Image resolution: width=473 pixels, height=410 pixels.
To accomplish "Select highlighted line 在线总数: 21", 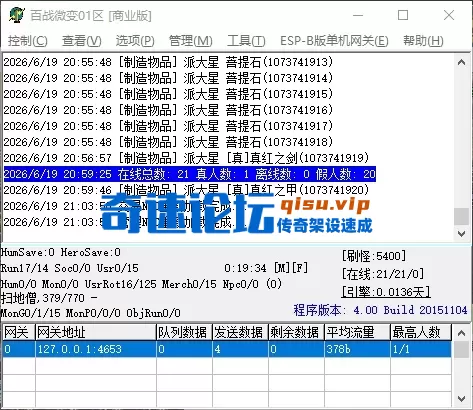I will click(x=190, y=174).
